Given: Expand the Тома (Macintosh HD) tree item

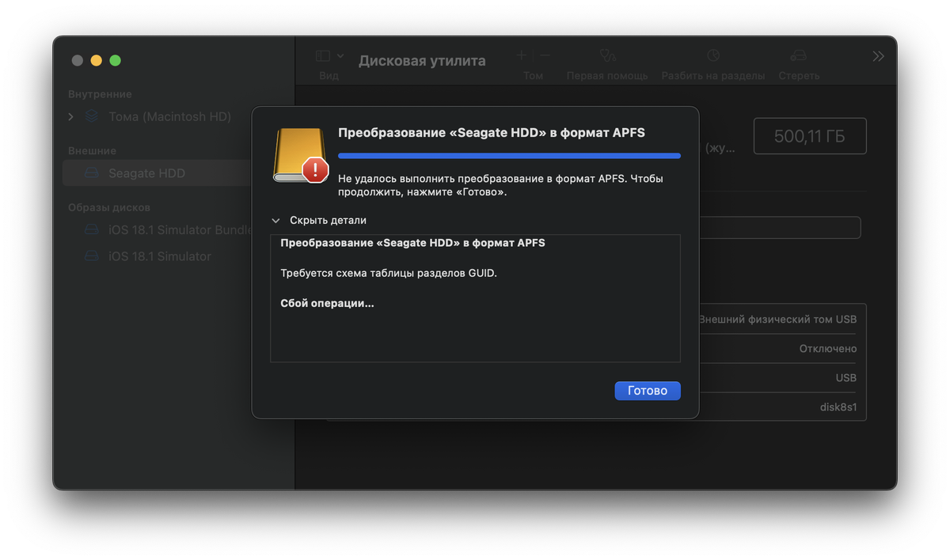Looking at the screenshot, I should (x=71, y=117).
